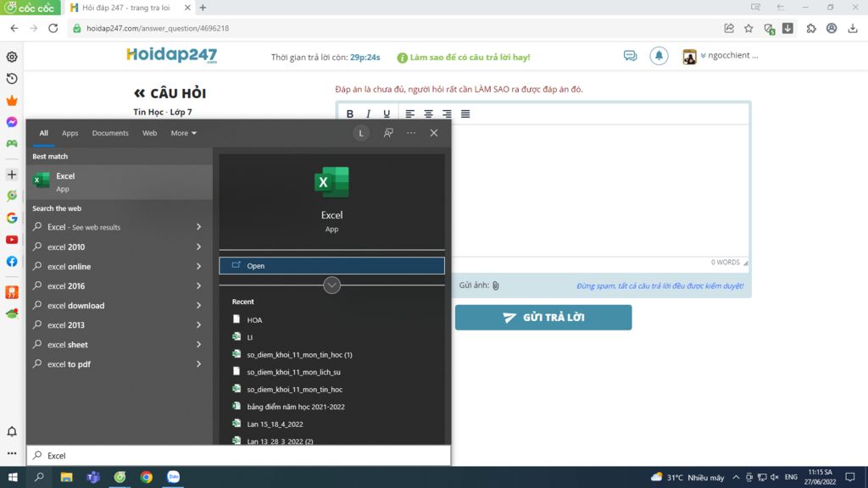Open the games icon in browser sidebar
Viewport: 868px width, 488px height.
(x=12, y=143)
